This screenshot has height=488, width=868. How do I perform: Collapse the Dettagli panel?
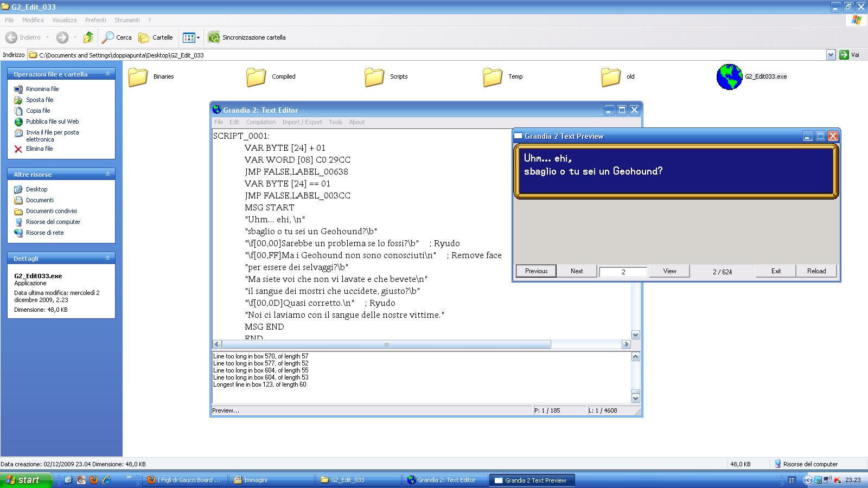pyautogui.click(x=107, y=258)
